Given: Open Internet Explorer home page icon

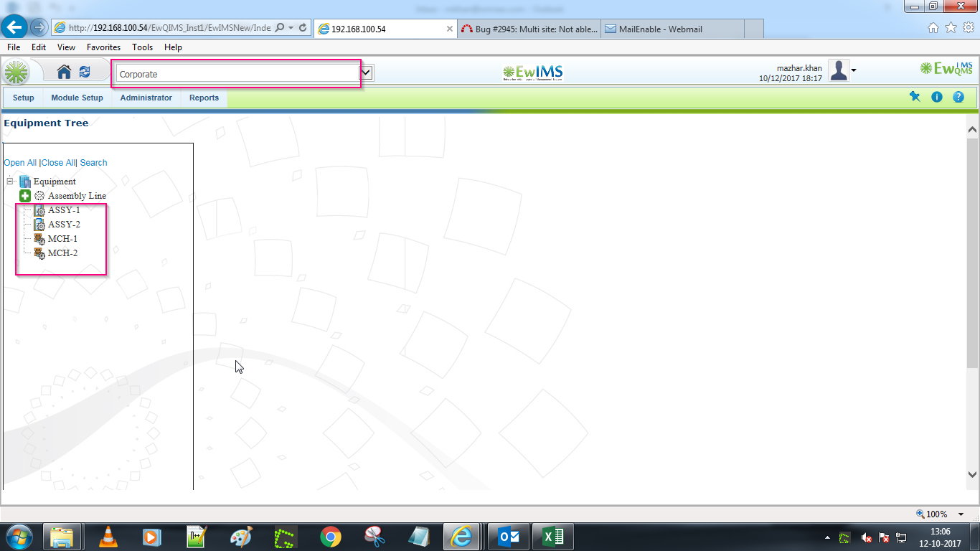Looking at the screenshot, I should [933, 28].
